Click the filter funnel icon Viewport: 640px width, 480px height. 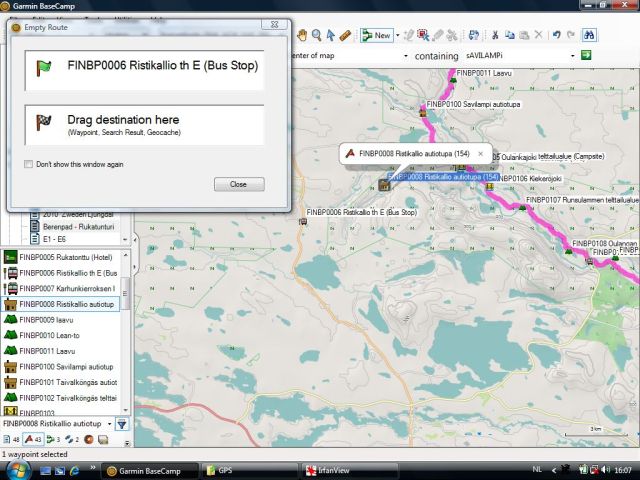coord(122,424)
